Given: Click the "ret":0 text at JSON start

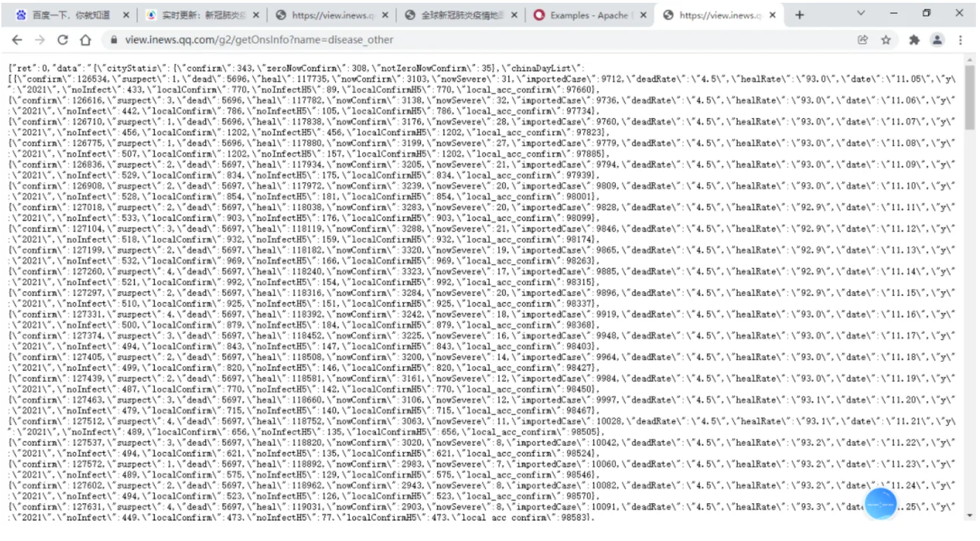Looking at the screenshot, I should [29, 68].
